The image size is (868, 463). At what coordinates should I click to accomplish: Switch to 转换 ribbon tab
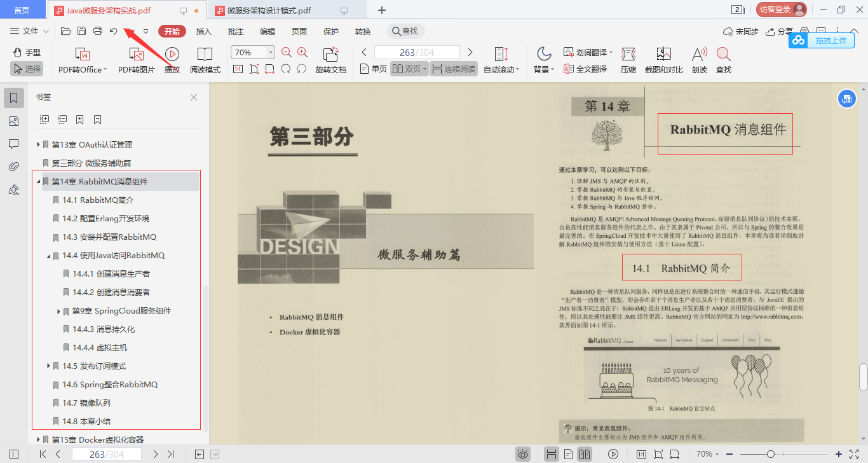pyautogui.click(x=363, y=31)
